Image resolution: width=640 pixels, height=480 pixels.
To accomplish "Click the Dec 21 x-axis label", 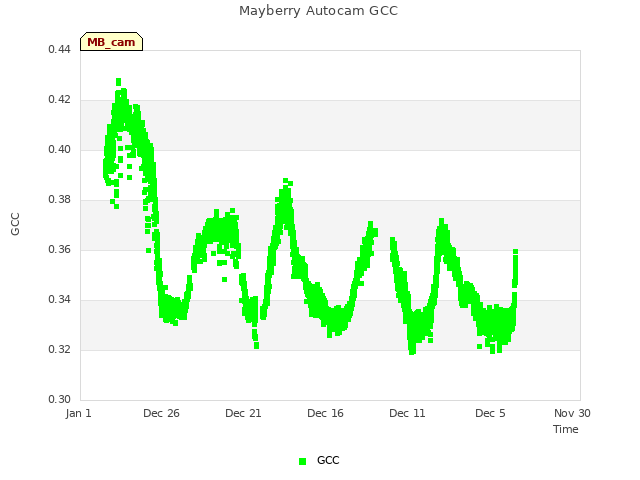I will tap(243, 413).
